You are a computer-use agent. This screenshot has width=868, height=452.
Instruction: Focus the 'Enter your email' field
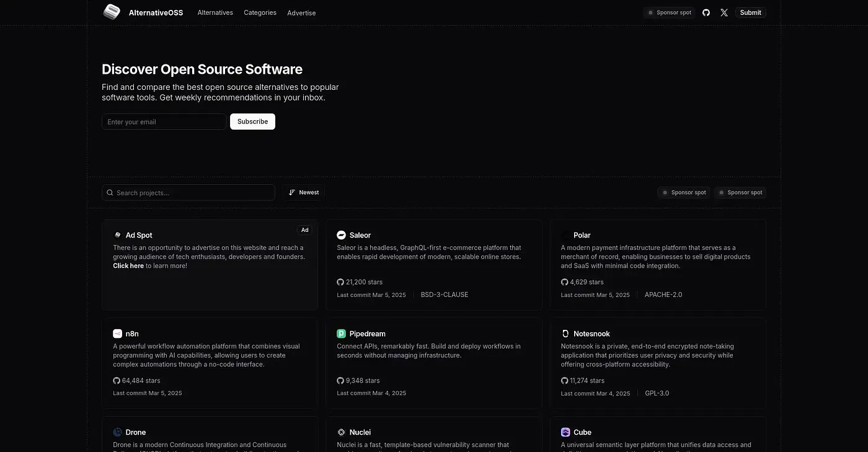pyautogui.click(x=164, y=122)
